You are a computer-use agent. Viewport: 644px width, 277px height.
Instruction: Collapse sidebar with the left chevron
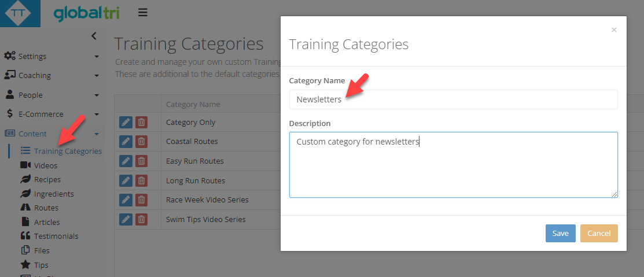(94, 36)
